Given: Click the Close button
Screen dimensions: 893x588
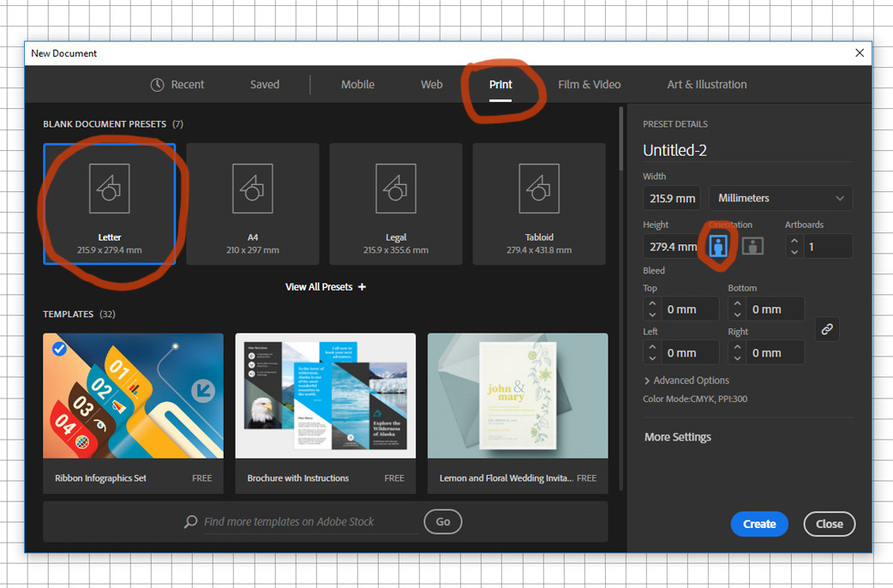Looking at the screenshot, I should click(830, 524).
